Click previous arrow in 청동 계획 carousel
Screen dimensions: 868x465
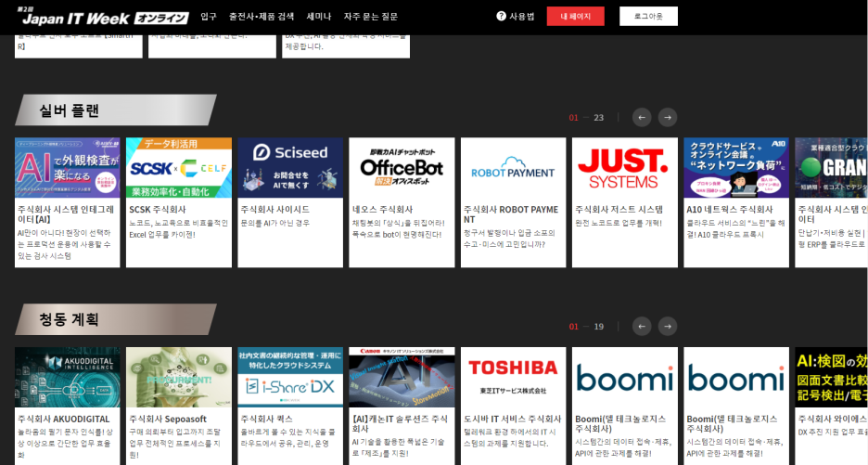click(x=642, y=327)
